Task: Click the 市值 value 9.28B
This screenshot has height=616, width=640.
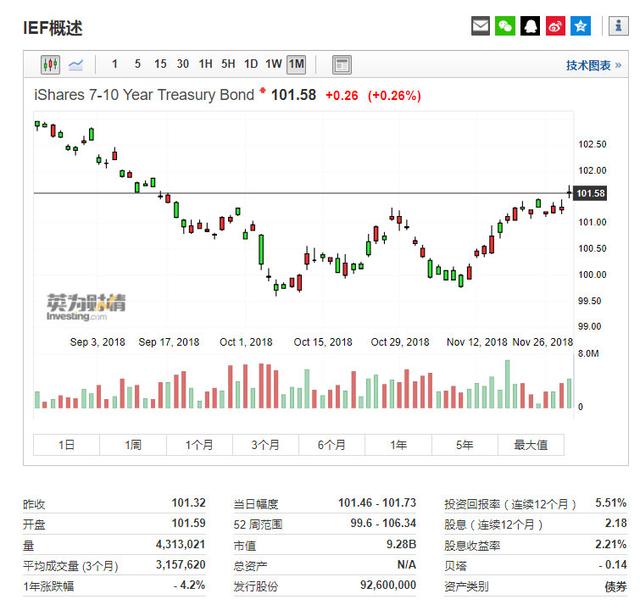Action: tap(401, 544)
